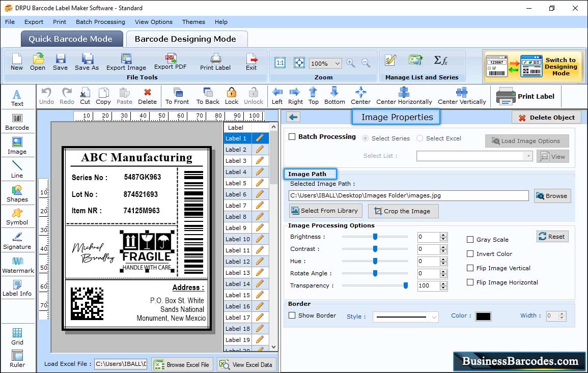Open the border Color swatch
Image resolution: width=588 pixels, height=373 pixels.
483,317
